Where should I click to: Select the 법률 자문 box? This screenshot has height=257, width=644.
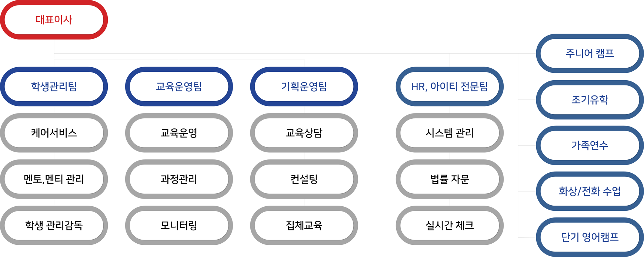pos(450,179)
